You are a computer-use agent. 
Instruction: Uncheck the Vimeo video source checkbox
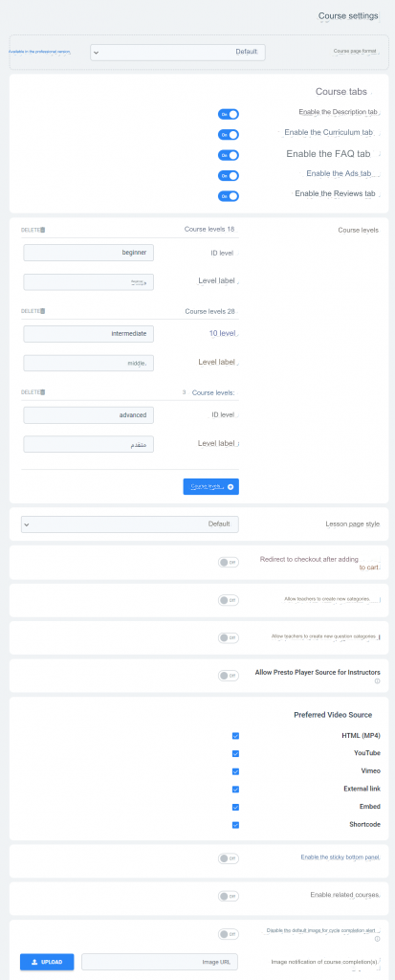[x=235, y=771]
